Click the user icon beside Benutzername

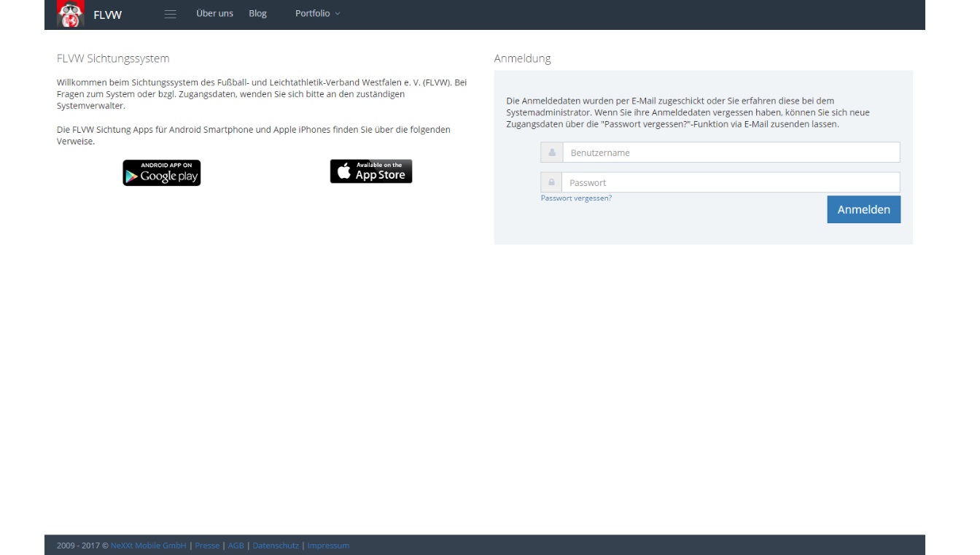552,152
